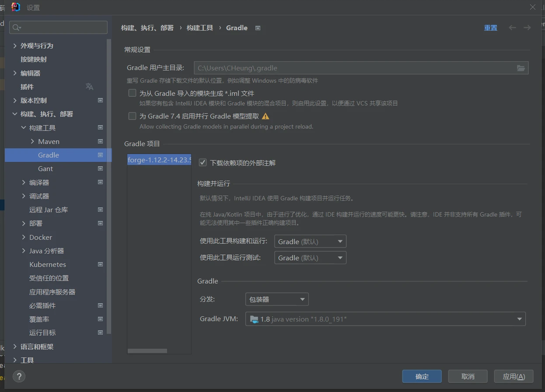Click project-level icon beside 覆盖率
Screen dimensions: 545x392
point(101,319)
